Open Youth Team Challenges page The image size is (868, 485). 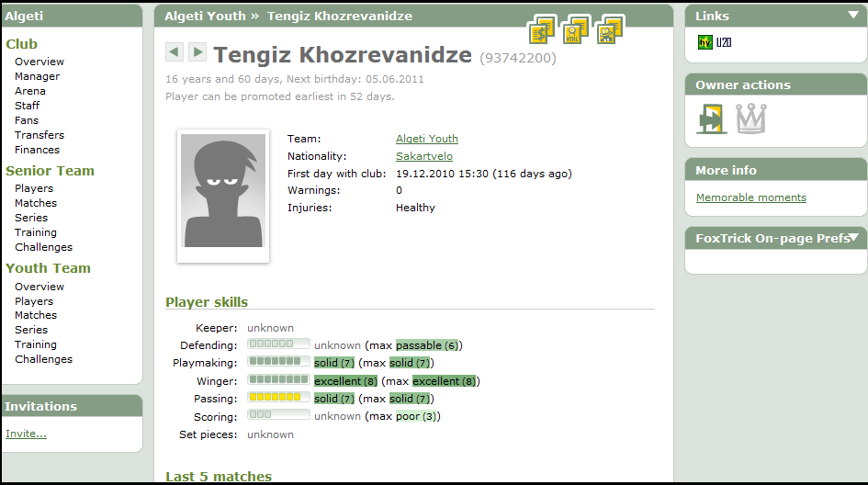(43, 359)
